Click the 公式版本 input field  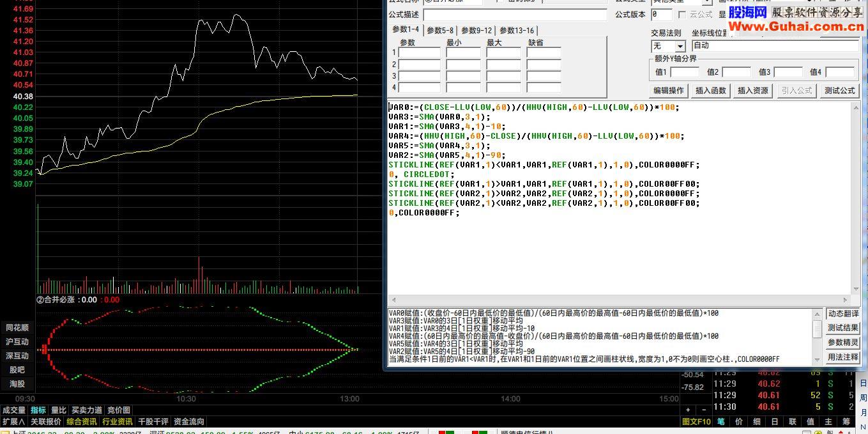coord(662,15)
